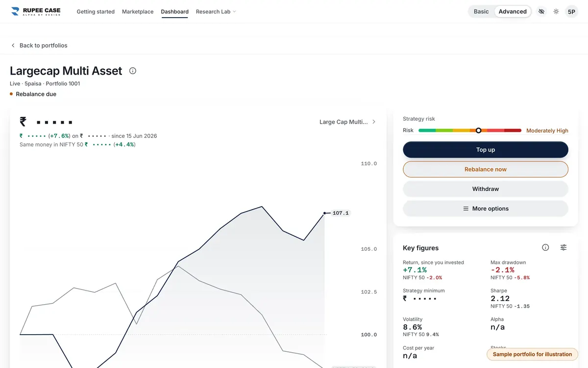
Task: Open the Large Cap Multi... strategy link chevron
Action: [374, 122]
